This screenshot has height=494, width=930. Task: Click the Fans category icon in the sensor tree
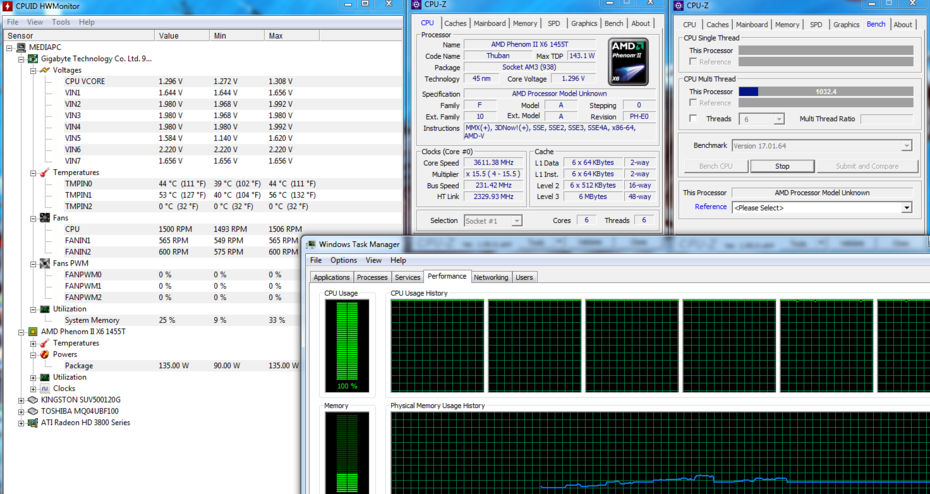pyautogui.click(x=45, y=218)
